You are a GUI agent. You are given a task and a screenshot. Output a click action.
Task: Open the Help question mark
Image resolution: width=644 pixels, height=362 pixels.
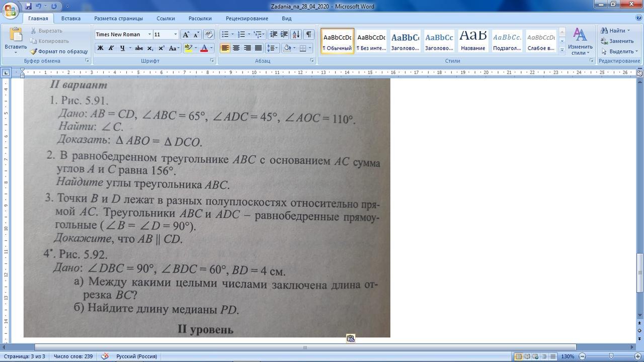[x=638, y=18]
